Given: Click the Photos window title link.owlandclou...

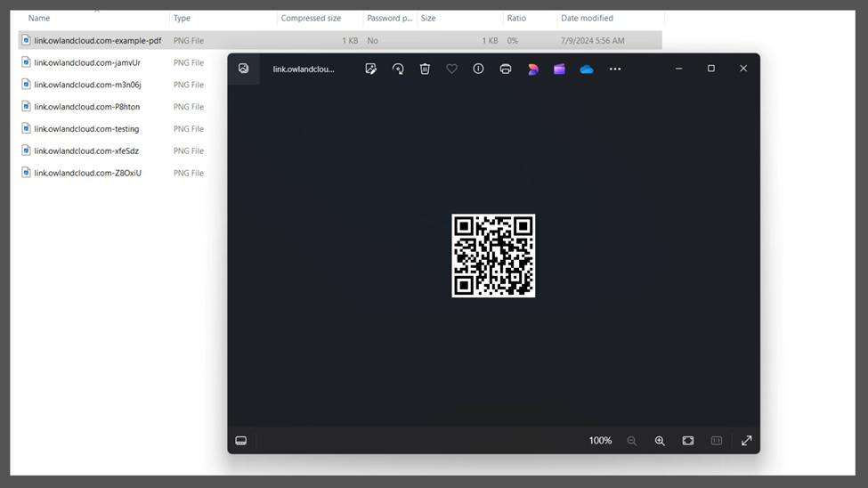Looking at the screenshot, I should (304, 69).
